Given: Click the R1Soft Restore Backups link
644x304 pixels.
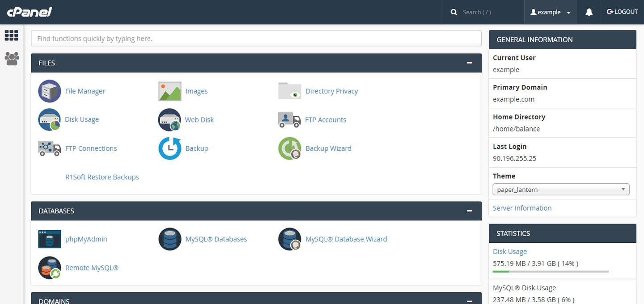Looking at the screenshot, I should click(x=102, y=177).
